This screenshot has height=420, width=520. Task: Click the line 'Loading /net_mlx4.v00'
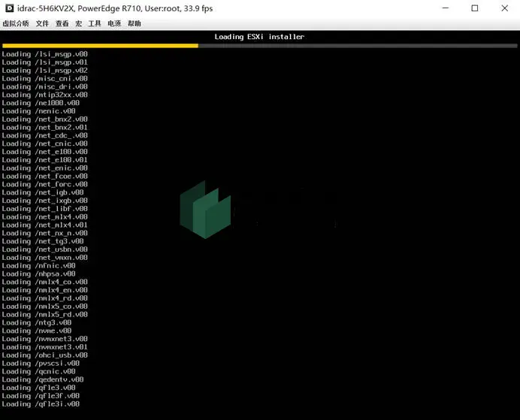[x=45, y=217]
